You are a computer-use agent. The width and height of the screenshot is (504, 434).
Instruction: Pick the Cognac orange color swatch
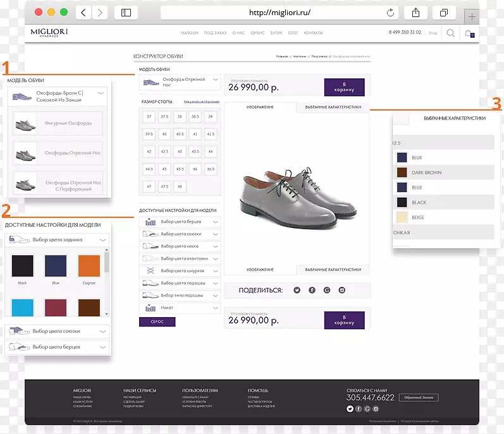tap(89, 266)
